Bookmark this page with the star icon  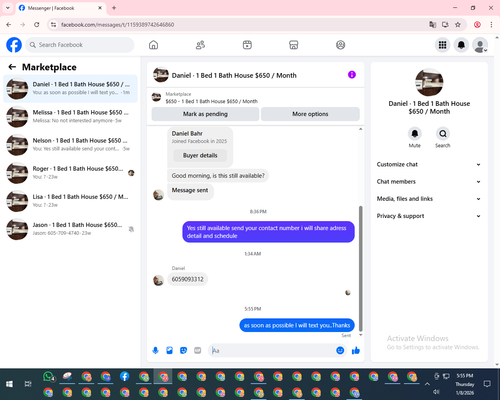(x=458, y=25)
